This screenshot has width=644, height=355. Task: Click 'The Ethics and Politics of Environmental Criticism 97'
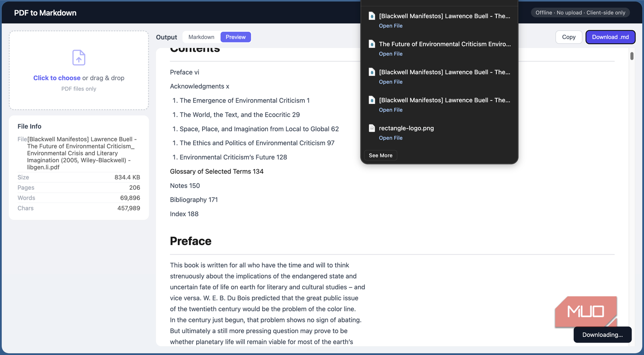tap(257, 143)
